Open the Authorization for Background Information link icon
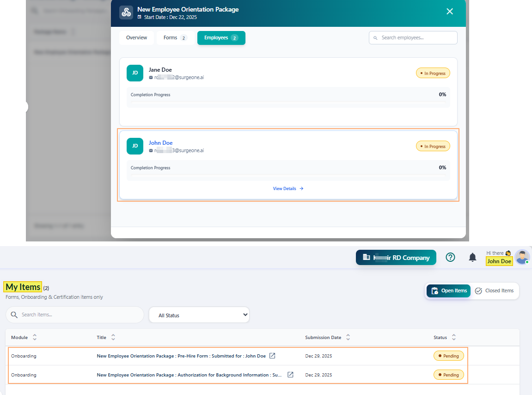Viewport: 532px width, 395px height. (x=290, y=375)
